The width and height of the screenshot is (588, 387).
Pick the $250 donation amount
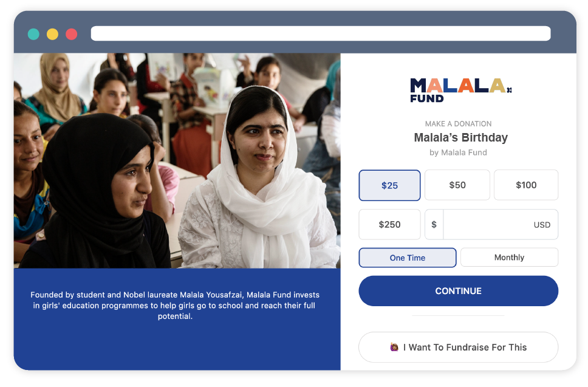point(389,224)
